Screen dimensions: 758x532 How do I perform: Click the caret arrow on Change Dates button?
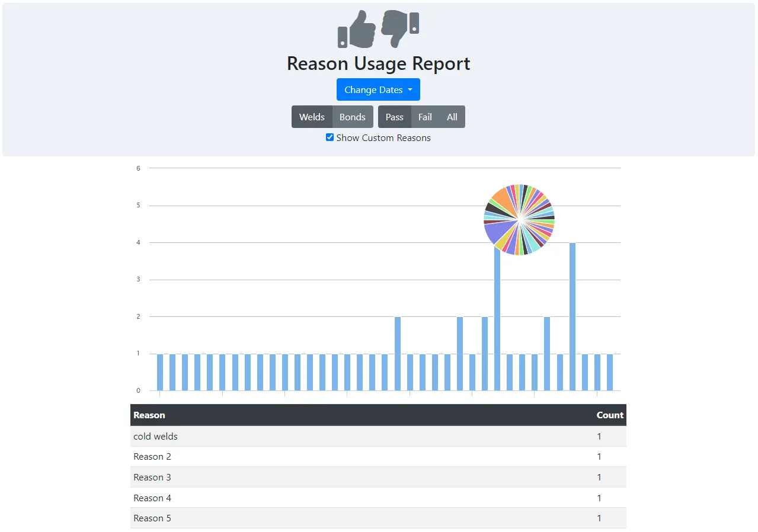410,89
